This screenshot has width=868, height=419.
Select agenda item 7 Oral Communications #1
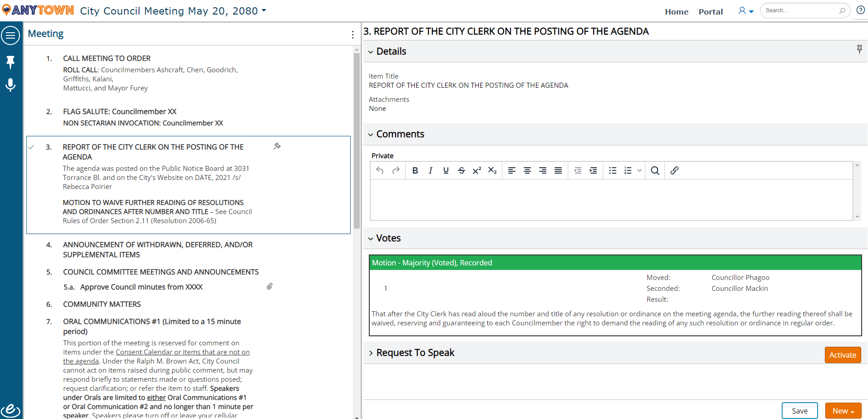152,326
